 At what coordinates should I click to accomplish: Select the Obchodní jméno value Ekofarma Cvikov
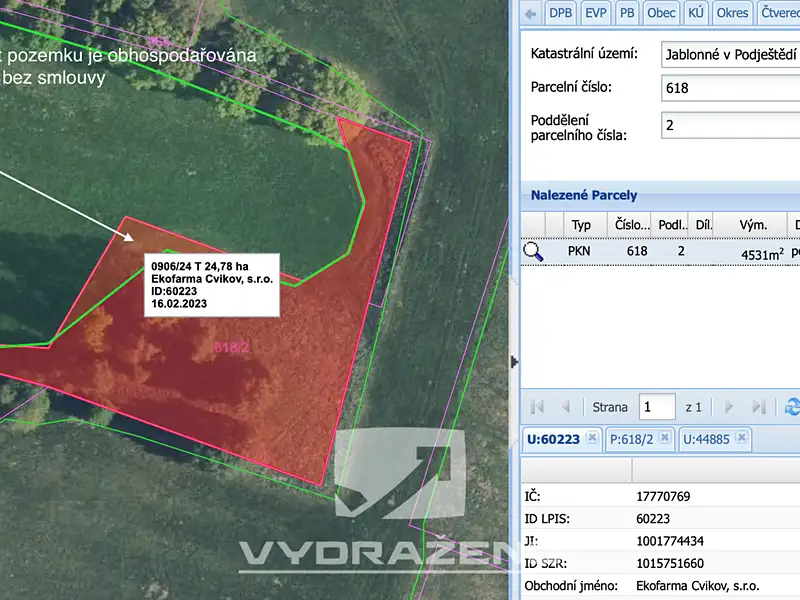(x=697, y=586)
